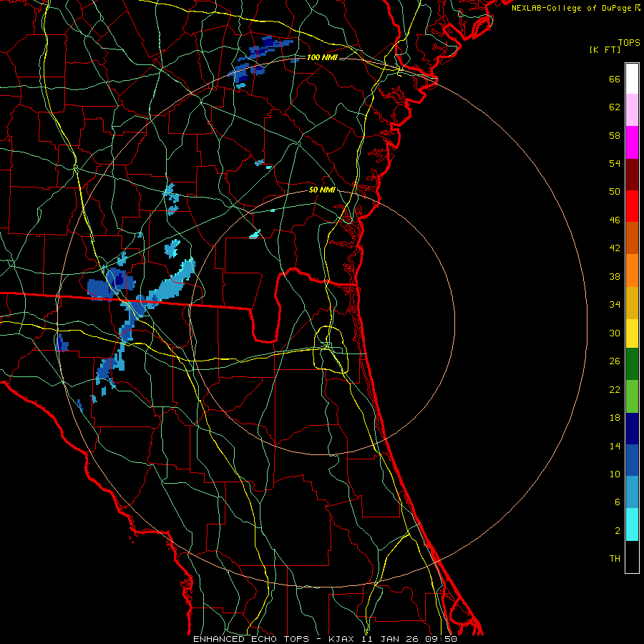Choose the navy legend swatch
This screenshot has width=644, height=644.
click(x=632, y=429)
